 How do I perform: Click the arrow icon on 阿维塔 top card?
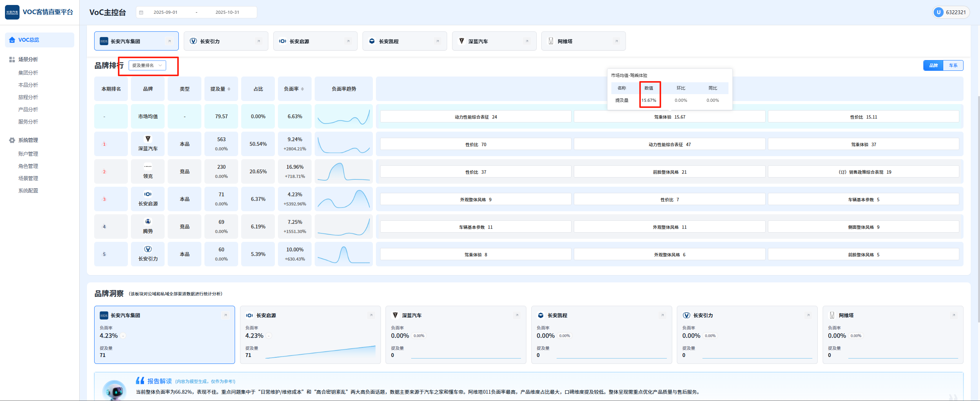616,41
